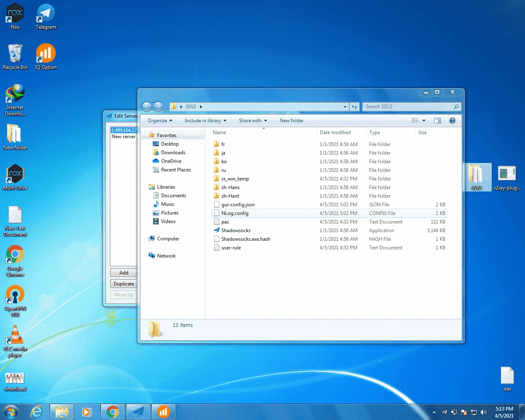This screenshot has width=525, height=420.
Task: Open recent pages dropdown near Forward button
Action: point(166,107)
